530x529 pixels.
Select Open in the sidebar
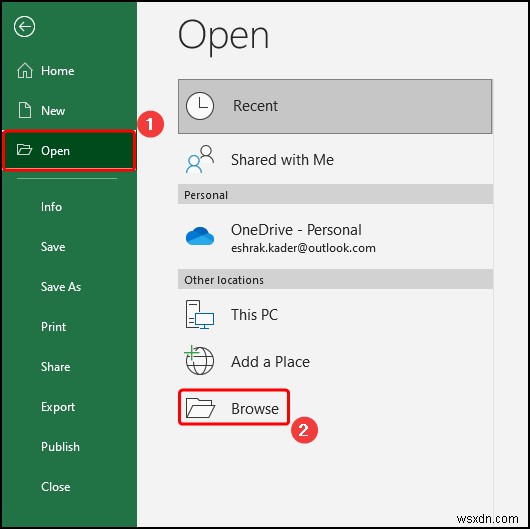pyautogui.click(x=69, y=150)
